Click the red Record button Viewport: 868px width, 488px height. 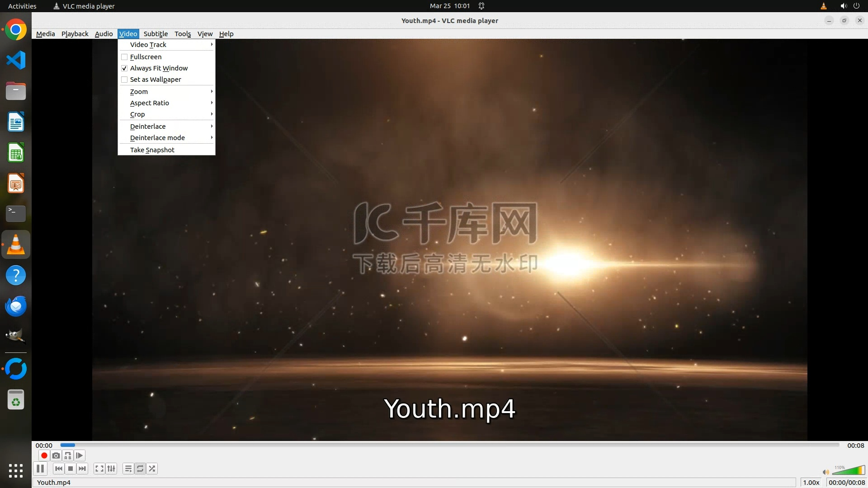coord(44,455)
